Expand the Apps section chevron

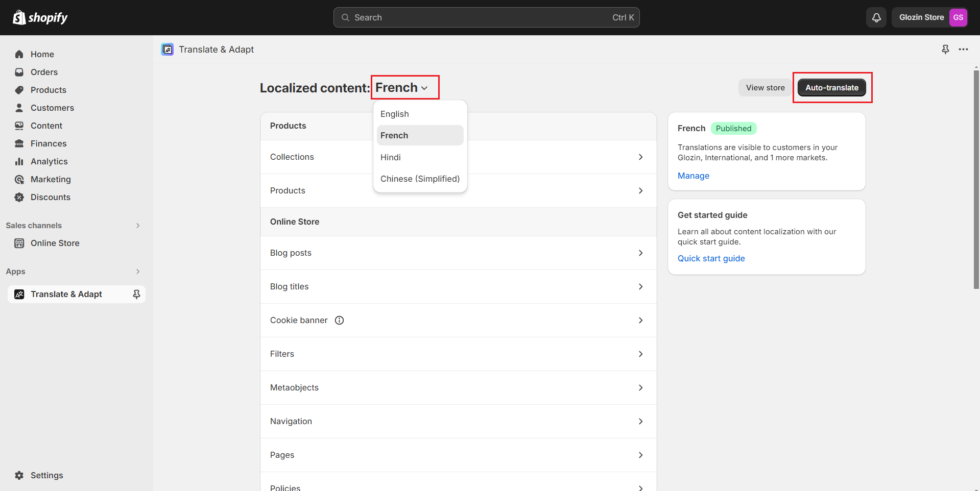click(138, 272)
